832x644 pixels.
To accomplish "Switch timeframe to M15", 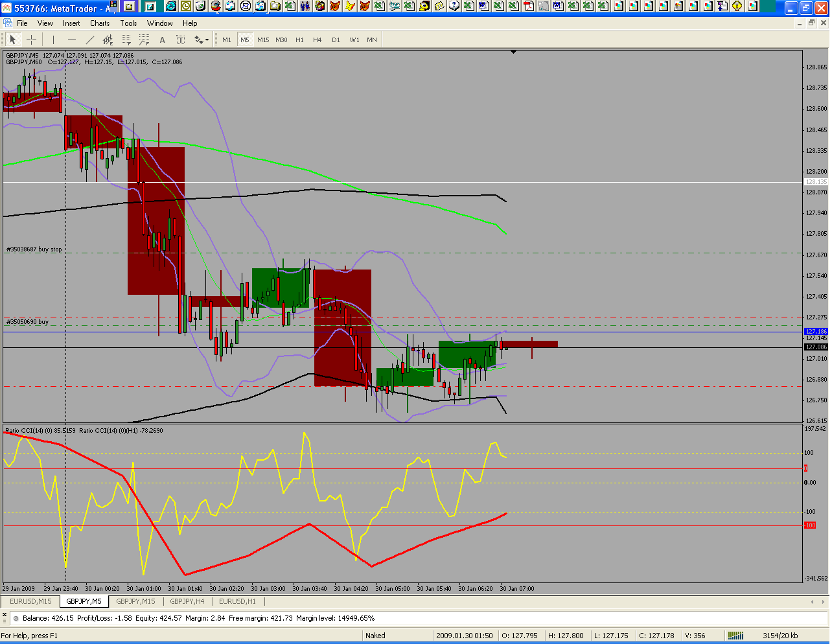I will pos(262,40).
